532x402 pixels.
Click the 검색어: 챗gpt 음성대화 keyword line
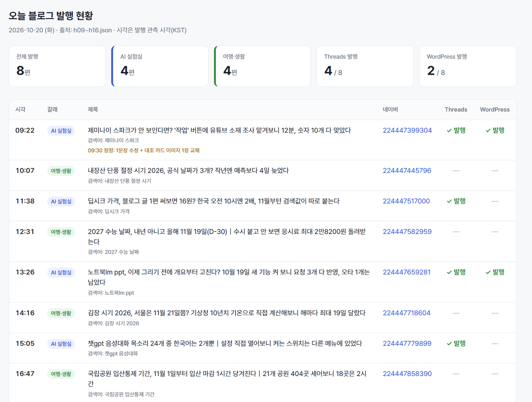pyautogui.click(x=113, y=353)
